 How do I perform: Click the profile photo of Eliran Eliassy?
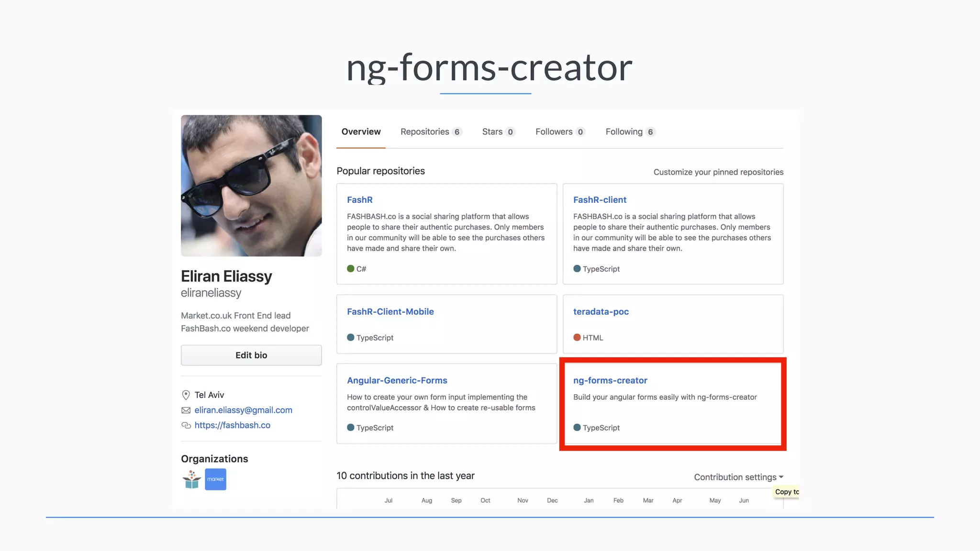[x=251, y=186]
